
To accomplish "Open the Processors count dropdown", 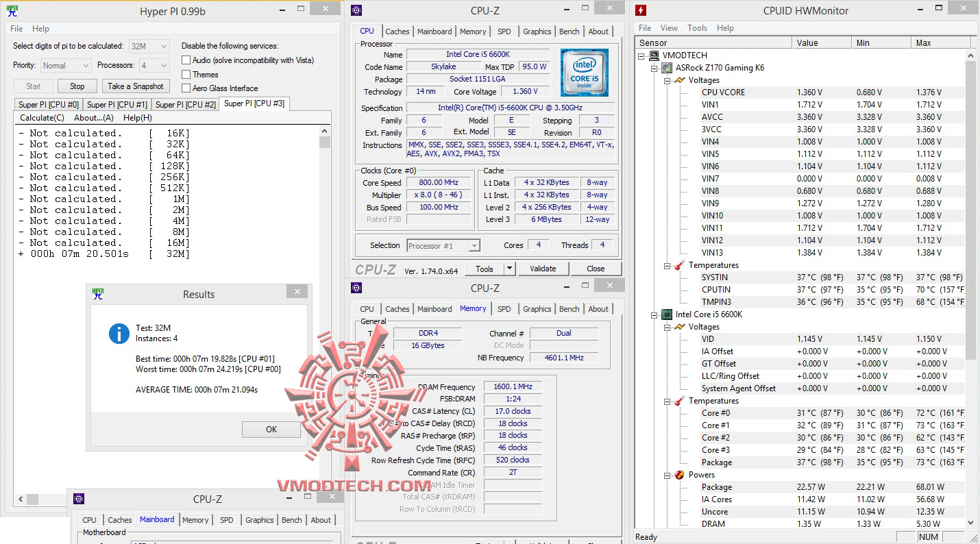I will click(154, 66).
